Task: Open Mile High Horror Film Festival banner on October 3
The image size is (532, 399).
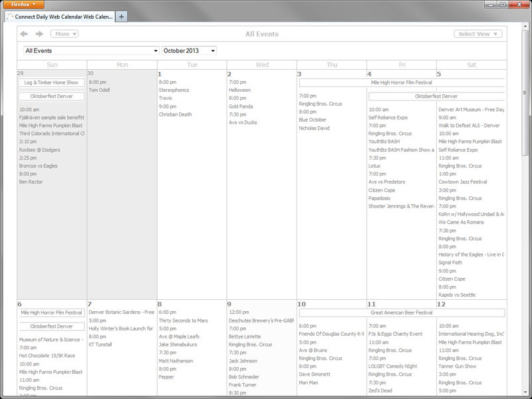Action: 402,82
